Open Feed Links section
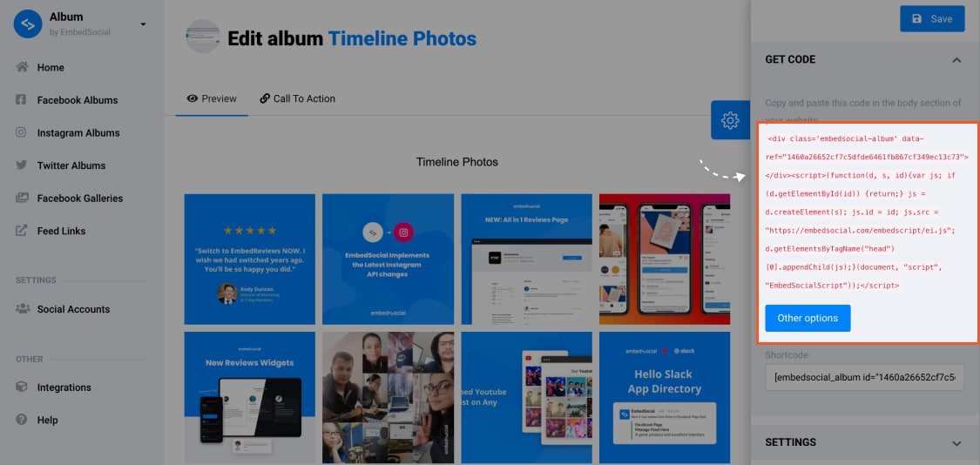Viewport: 980px width, 465px height. coord(61,232)
